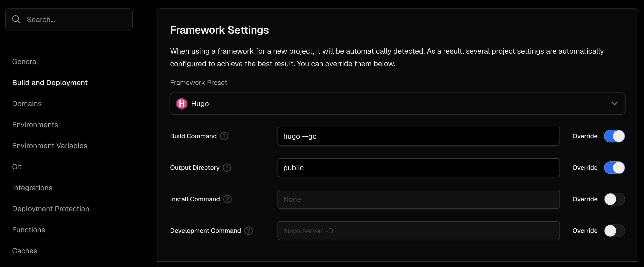This screenshot has width=644, height=267.
Task: Open the General settings section
Action: 25,61
